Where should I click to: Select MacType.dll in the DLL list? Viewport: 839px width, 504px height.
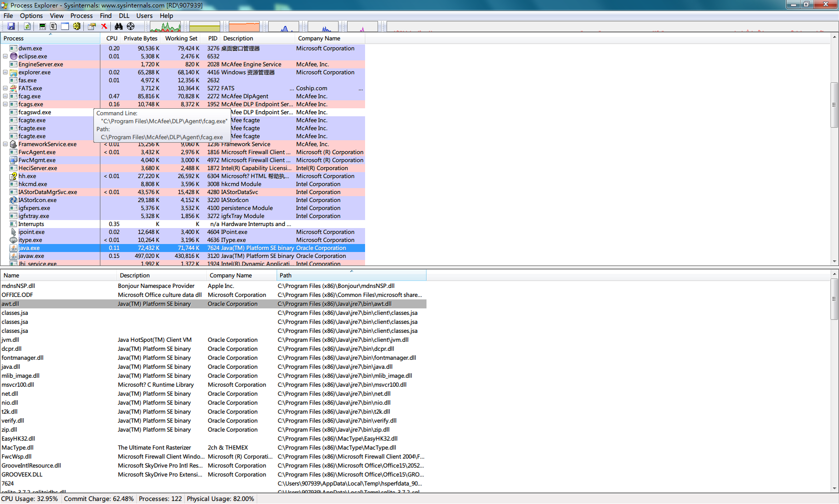(213, 448)
